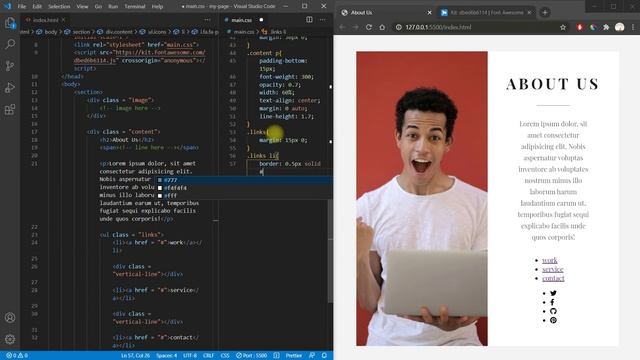Open the Go menu

click(98, 7)
